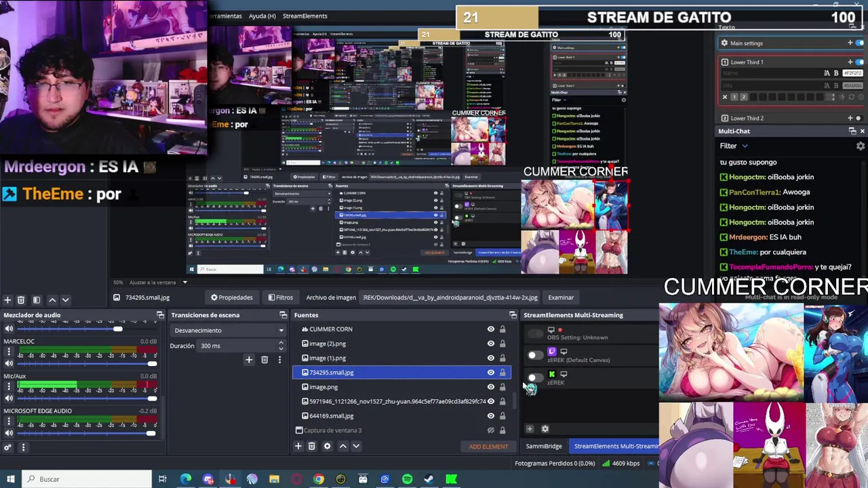
Task: Move the scene up with the arrow
Action: pos(52,300)
